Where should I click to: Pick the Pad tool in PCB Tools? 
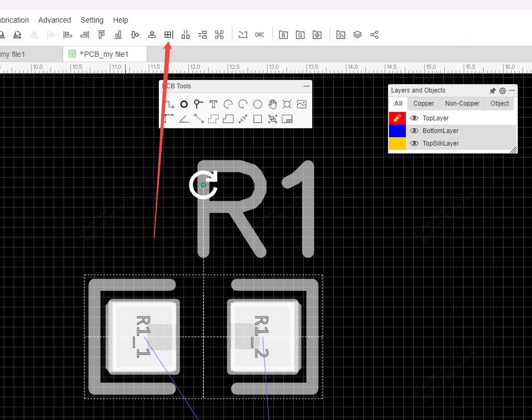183,104
